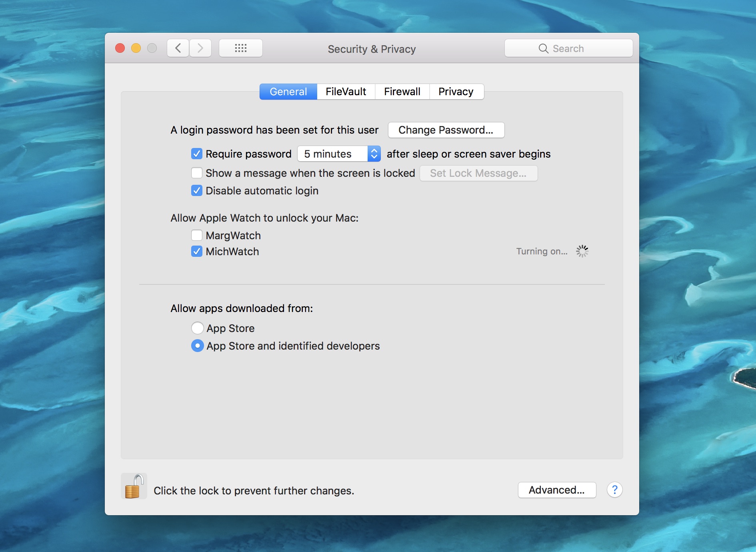Close window with the red button
This screenshot has height=552, width=756.
(120, 48)
